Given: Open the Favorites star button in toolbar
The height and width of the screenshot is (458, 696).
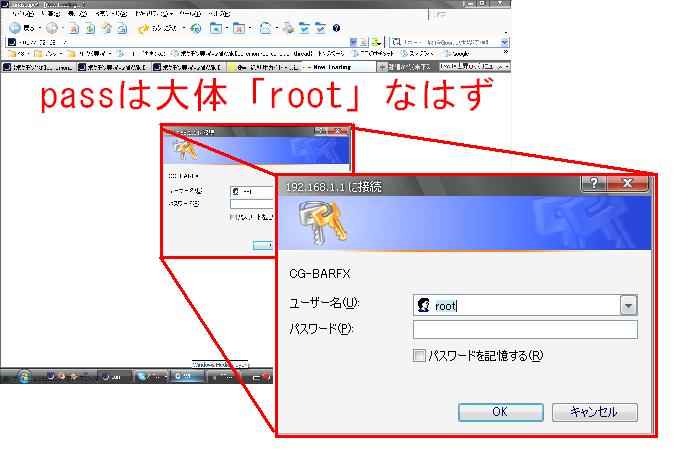Looking at the screenshot, I should coord(144,28).
